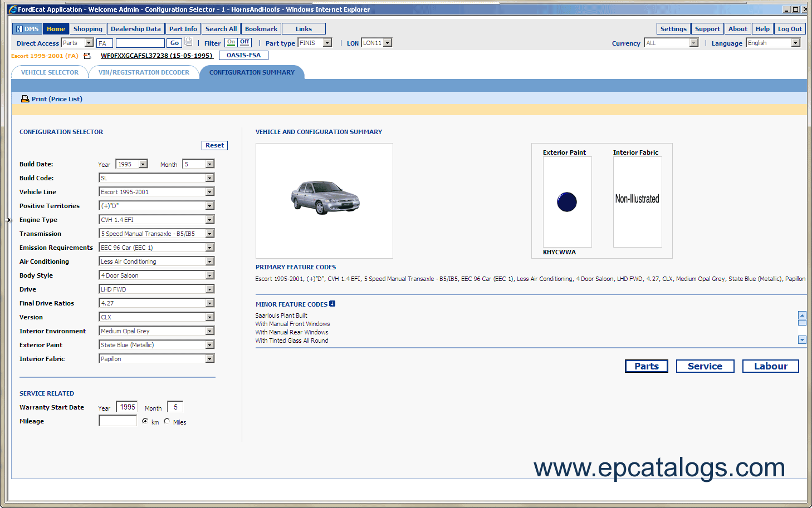Select the km radio button

coord(146,421)
